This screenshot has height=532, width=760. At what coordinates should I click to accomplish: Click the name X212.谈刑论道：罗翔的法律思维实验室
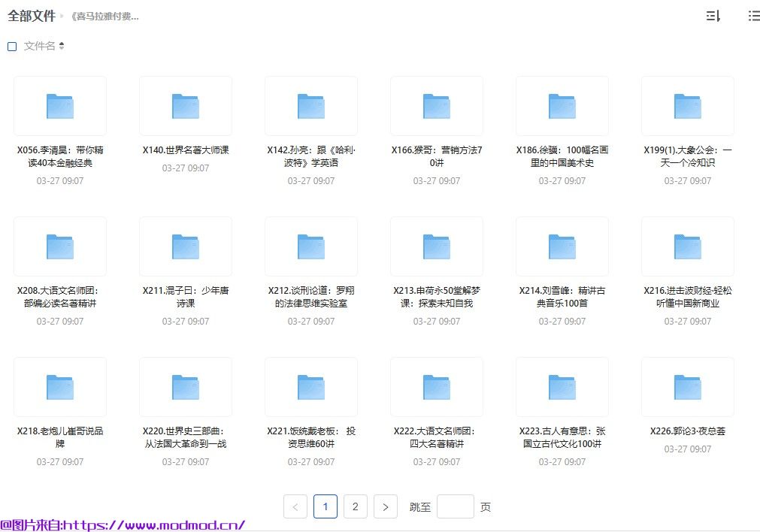(311, 297)
